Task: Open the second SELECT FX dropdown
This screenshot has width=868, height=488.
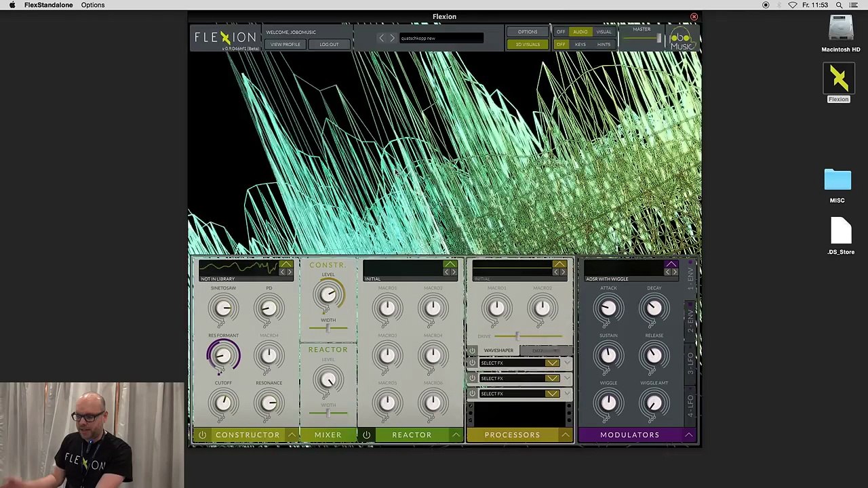Action: pos(552,378)
